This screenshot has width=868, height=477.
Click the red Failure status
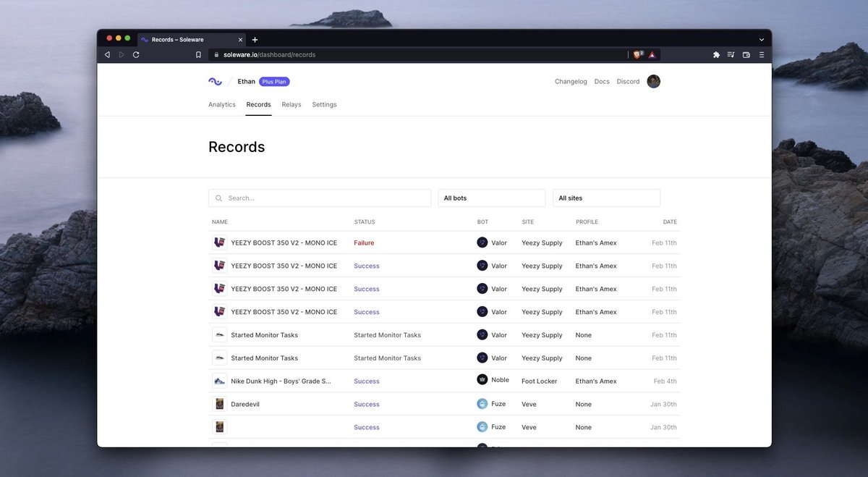click(x=364, y=243)
